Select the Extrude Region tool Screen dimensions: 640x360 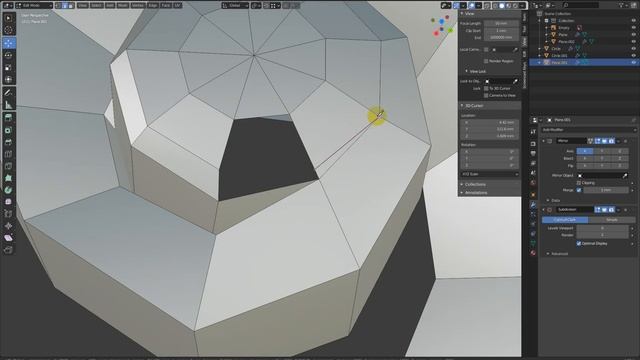pyautogui.click(x=9, y=118)
